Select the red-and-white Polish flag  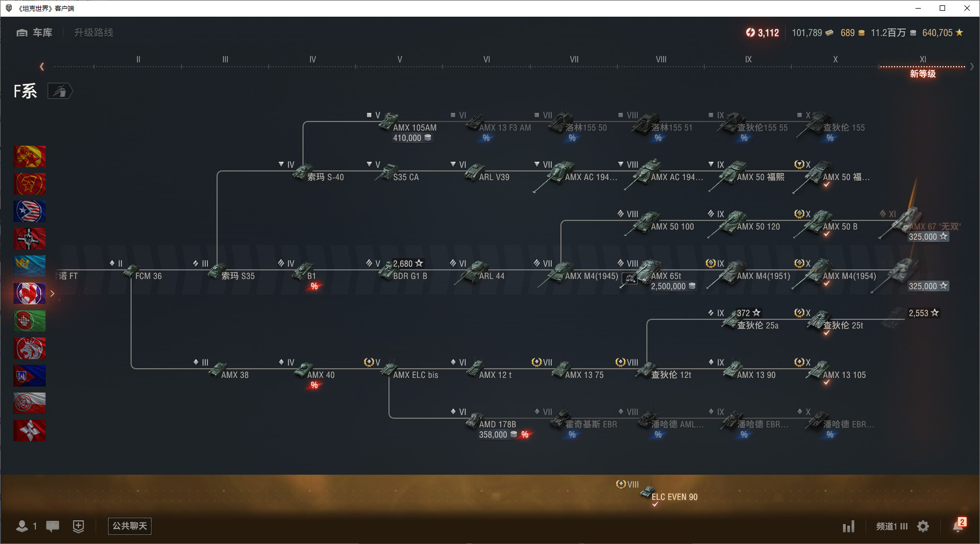(30, 403)
